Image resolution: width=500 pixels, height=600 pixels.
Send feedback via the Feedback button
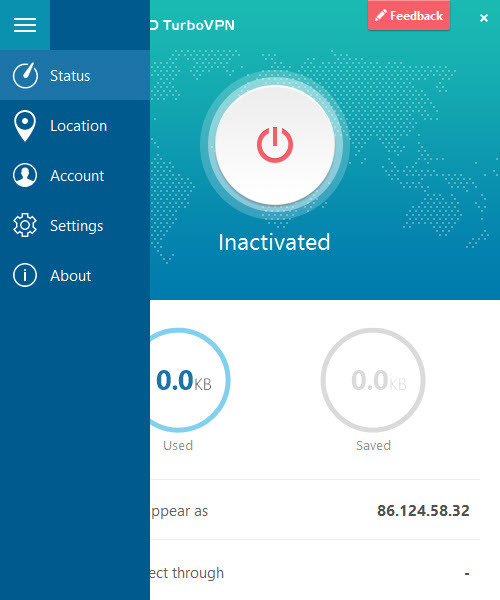409,15
